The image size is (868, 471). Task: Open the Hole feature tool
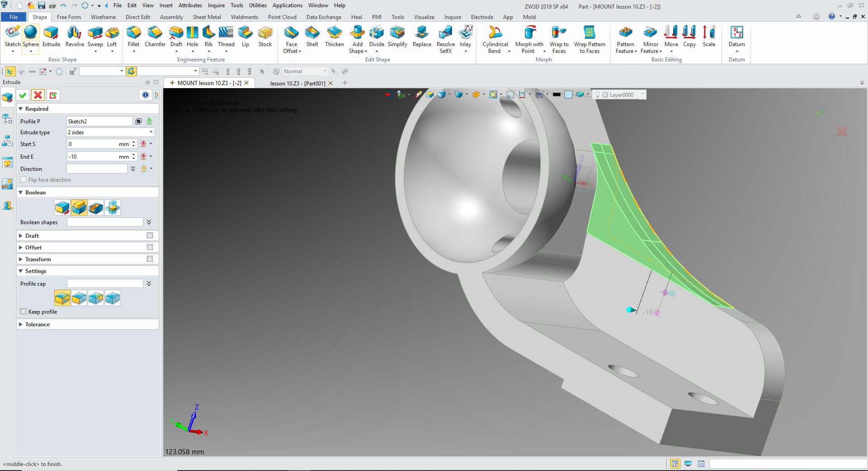(x=192, y=36)
